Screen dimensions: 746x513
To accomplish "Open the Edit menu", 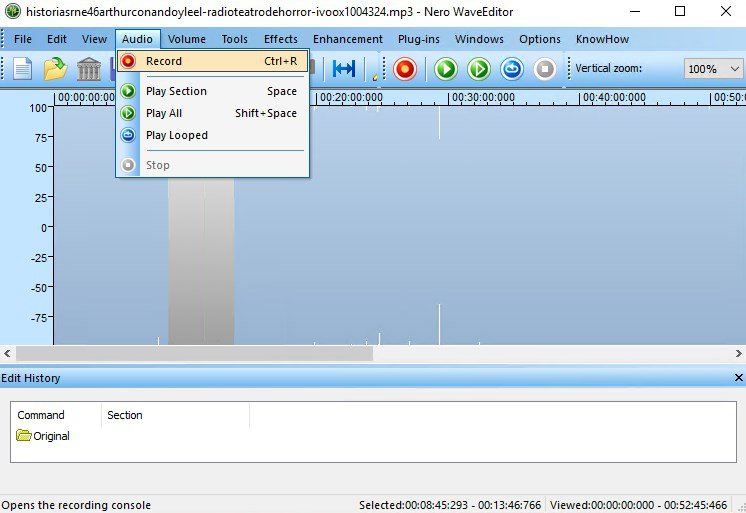I will click(57, 39).
